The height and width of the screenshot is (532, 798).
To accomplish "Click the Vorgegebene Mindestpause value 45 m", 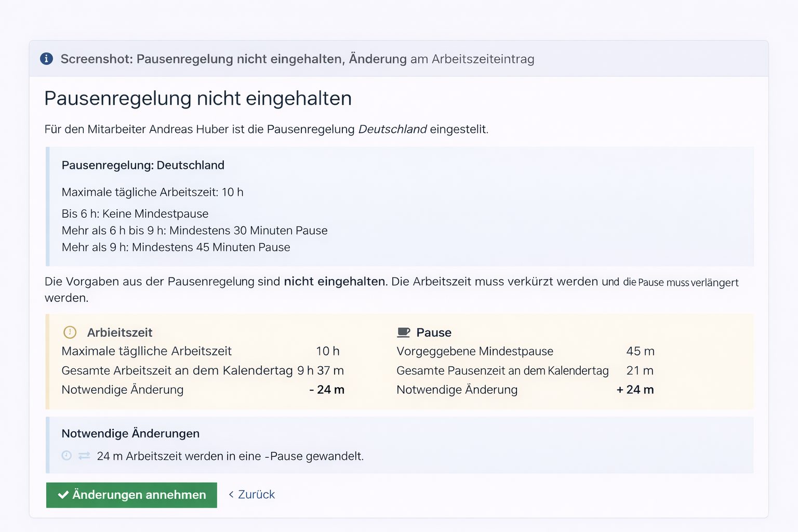I will click(x=640, y=351).
